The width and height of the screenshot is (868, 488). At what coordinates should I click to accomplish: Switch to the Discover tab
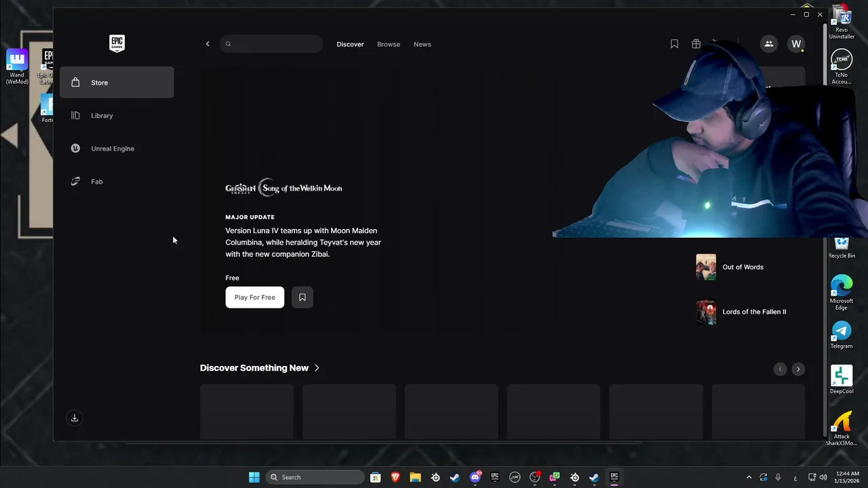point(350,44)
